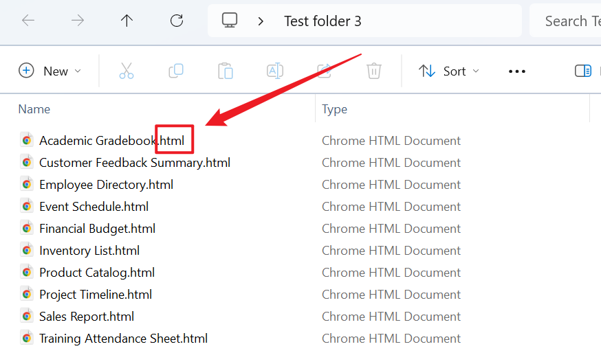Click Chrome icon of Inventory List file
This screenshot has height=364, width=601.
click(x=26, y=250)
